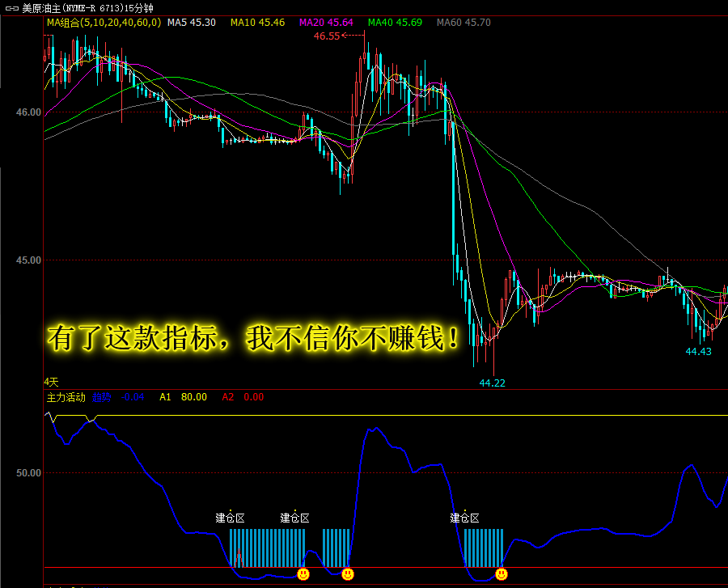Click the A1 80.00 indicator value

tap(183, 397)
